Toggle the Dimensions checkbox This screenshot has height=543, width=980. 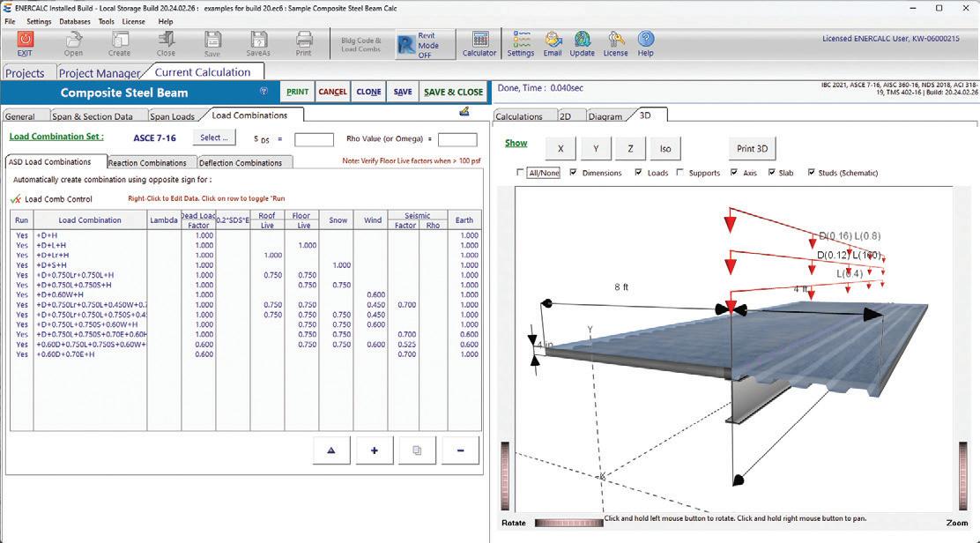573,173
